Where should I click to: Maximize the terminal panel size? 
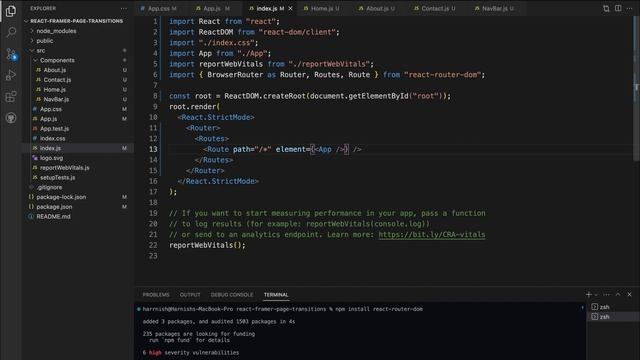tap(618, 294)
